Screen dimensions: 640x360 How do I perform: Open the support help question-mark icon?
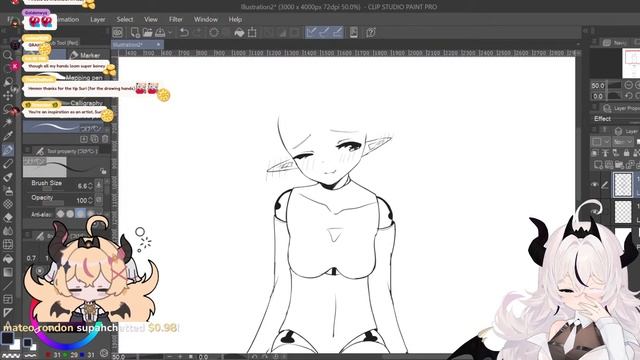[x=371, y=33]
